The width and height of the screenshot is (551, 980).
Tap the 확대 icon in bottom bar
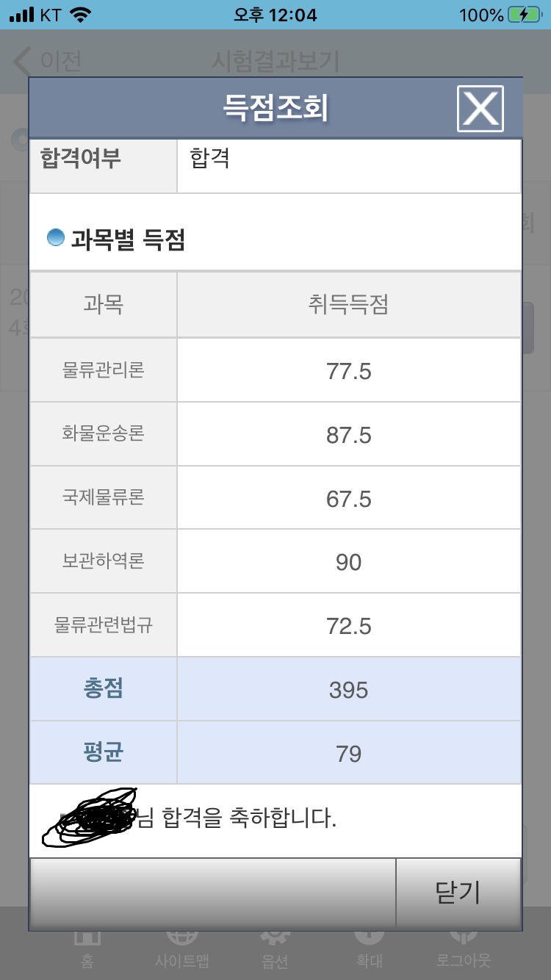(369, 939)
